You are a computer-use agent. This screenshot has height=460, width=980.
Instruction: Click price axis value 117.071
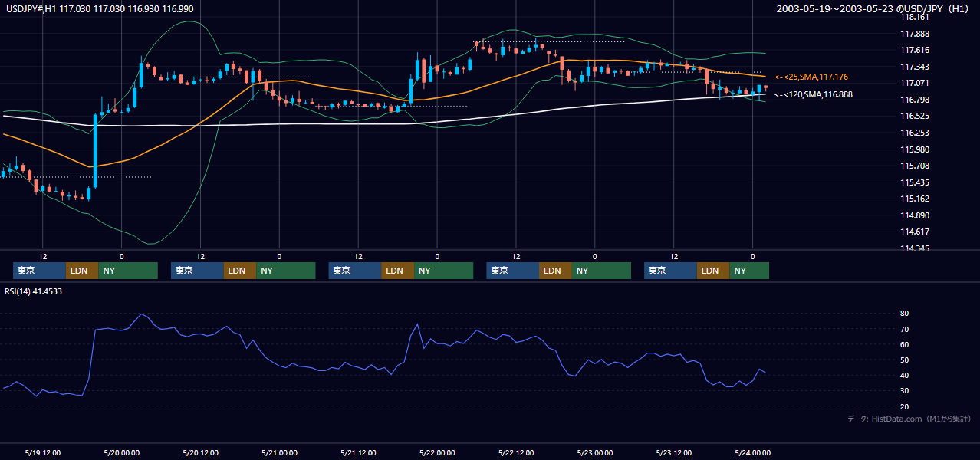point(914,83)
